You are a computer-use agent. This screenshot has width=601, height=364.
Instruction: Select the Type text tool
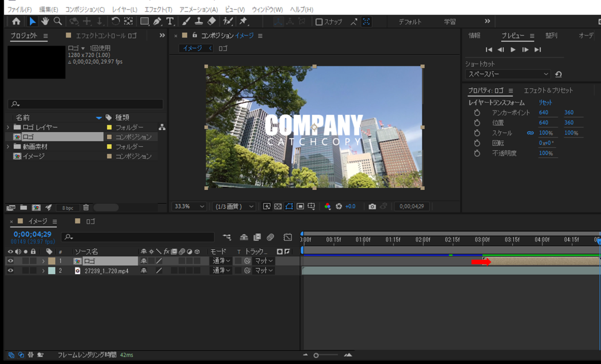pyautogui.click(x=170, y=21)
